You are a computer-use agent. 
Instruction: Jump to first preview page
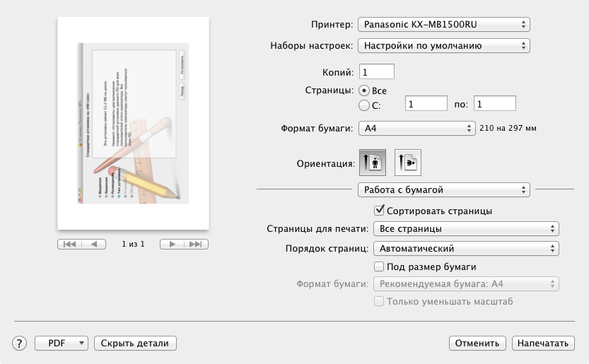(x=70, y=244)
